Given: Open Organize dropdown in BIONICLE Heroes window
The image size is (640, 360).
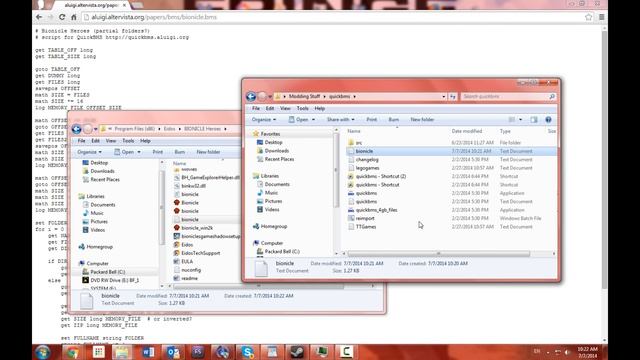Looking at the screenshot, I should (x=89, y=152).
